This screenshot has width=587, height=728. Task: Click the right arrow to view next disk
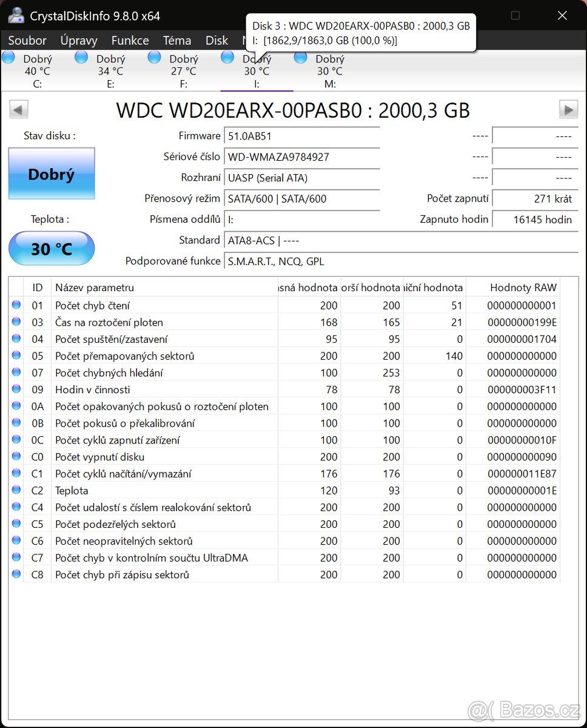[568, 109]
